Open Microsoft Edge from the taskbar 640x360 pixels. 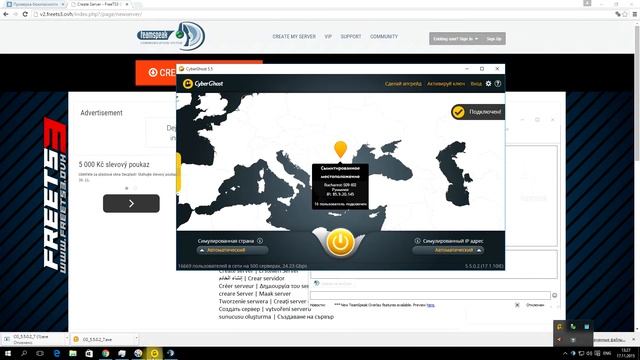point(57,353)
